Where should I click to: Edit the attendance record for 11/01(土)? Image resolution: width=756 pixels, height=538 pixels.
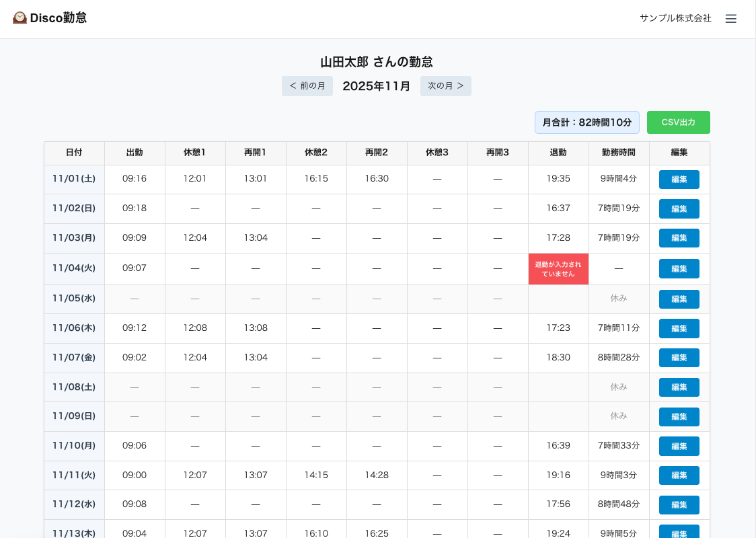coord(679,179)
